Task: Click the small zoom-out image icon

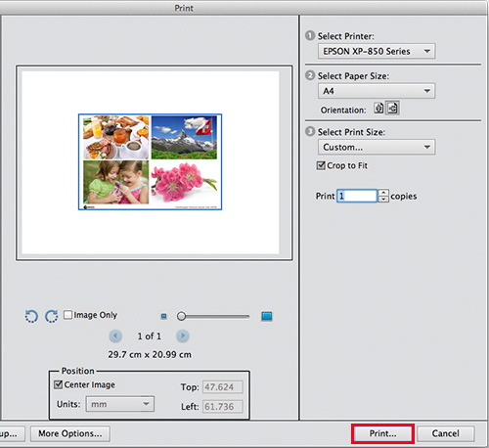Action: tap(164, 316)
